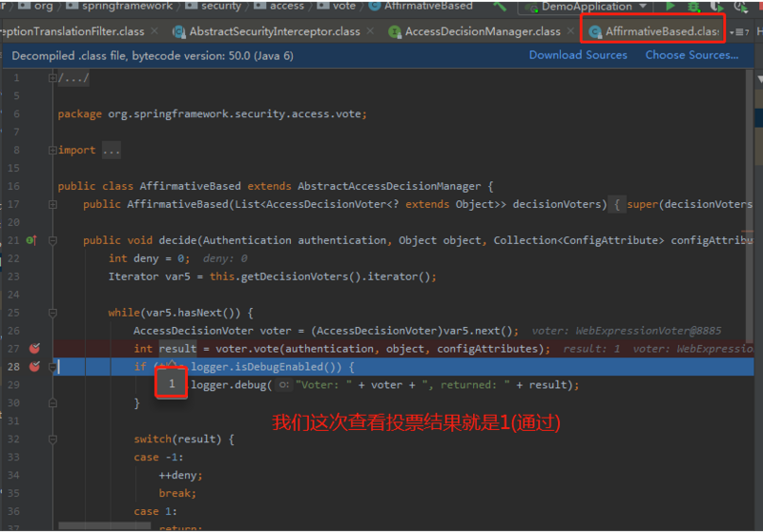Image resolution: width=763 pixels, height=532 pixels.
Task: Expand the folded import section fold icon
Action: [x=52, y=151]
